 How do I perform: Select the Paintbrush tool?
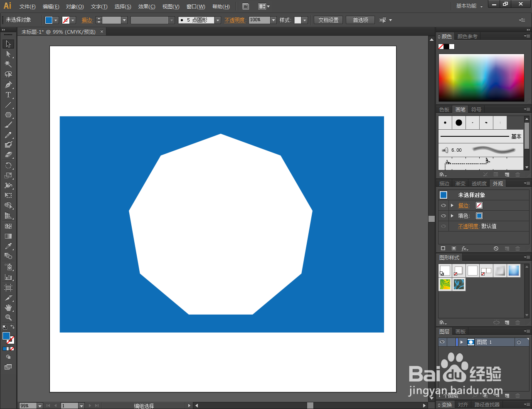tap(8, 125)
